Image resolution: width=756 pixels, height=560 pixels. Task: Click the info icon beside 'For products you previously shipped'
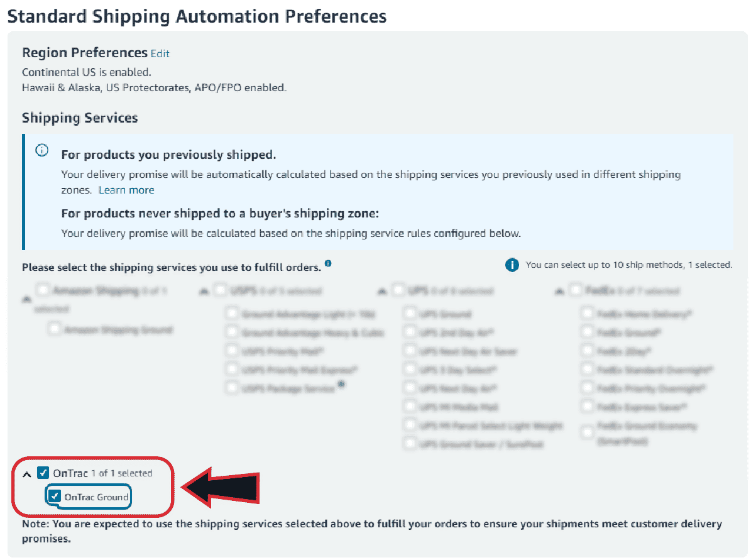tap(42, 150)
